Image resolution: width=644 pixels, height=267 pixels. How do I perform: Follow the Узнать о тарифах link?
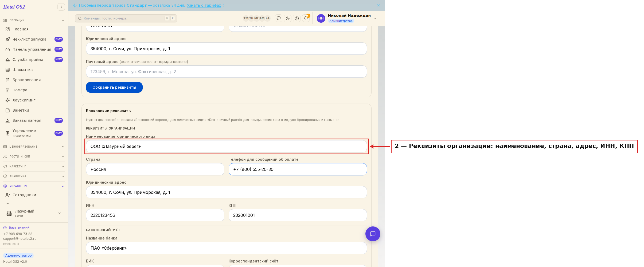(204, 5)
